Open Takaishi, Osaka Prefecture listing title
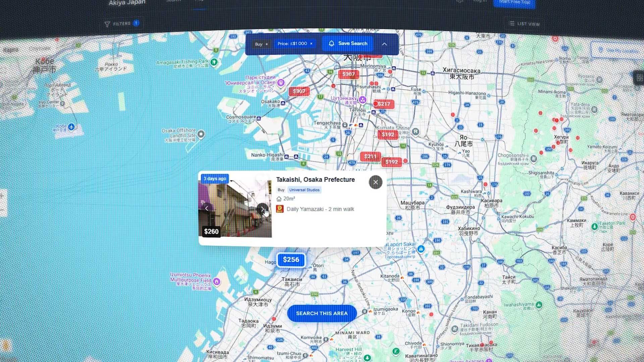 pos(315,180)
